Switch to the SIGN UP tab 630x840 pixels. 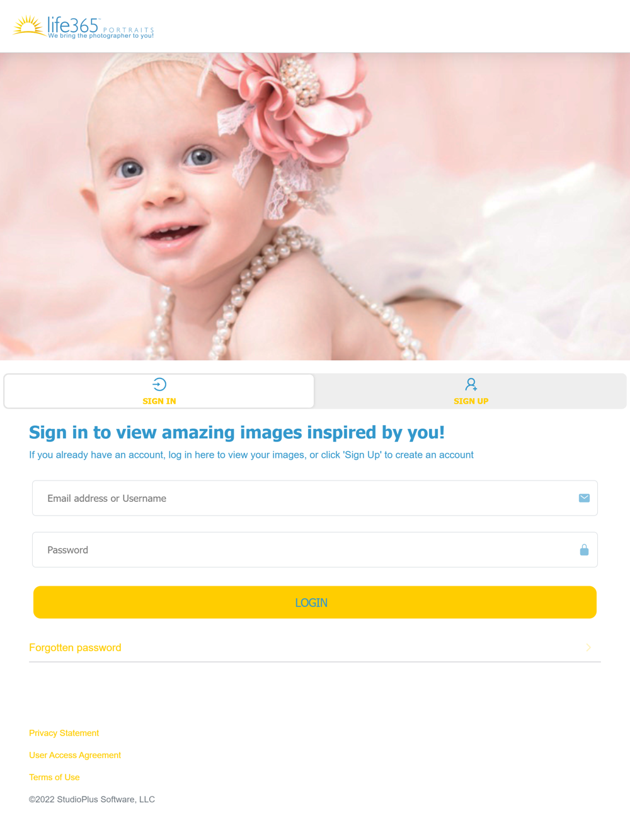(471, 391)
